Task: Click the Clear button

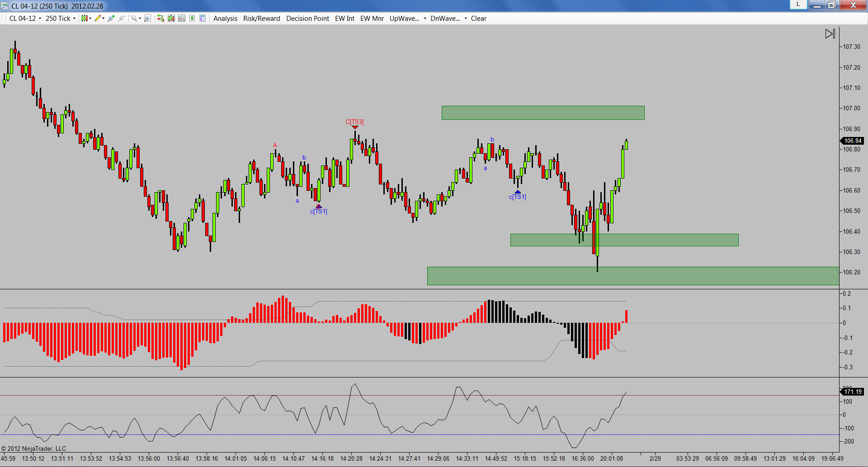Action: click(479, 19)
